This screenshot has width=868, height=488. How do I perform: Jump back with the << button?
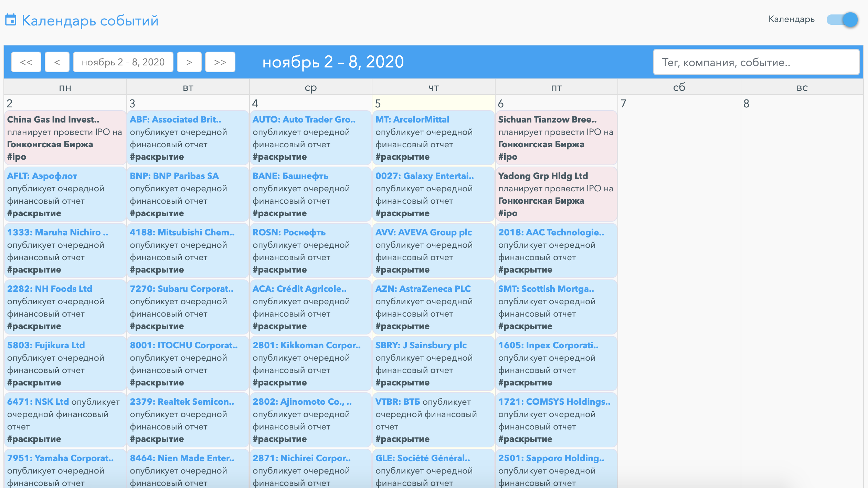(26, 62)
